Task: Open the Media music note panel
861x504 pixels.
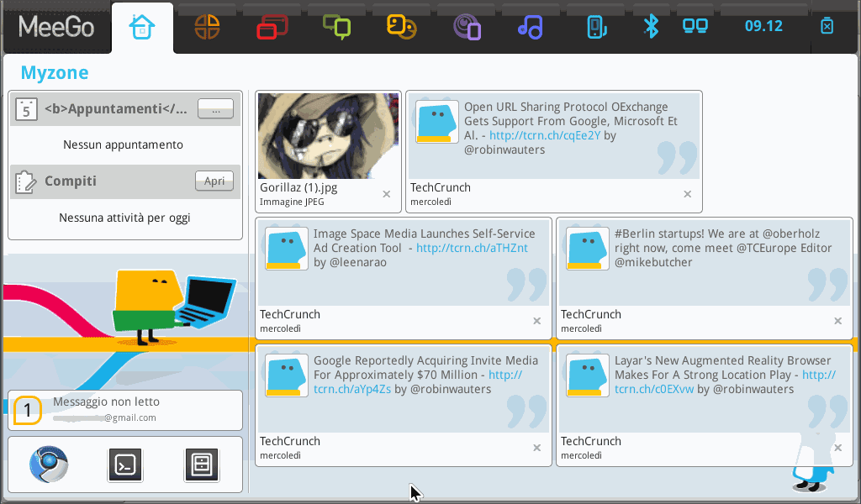Action: 531,27
